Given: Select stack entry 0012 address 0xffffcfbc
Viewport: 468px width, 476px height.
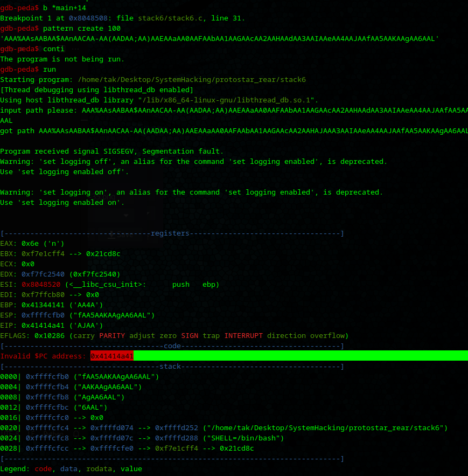Looking at the screenshot, I should (47, 408).
